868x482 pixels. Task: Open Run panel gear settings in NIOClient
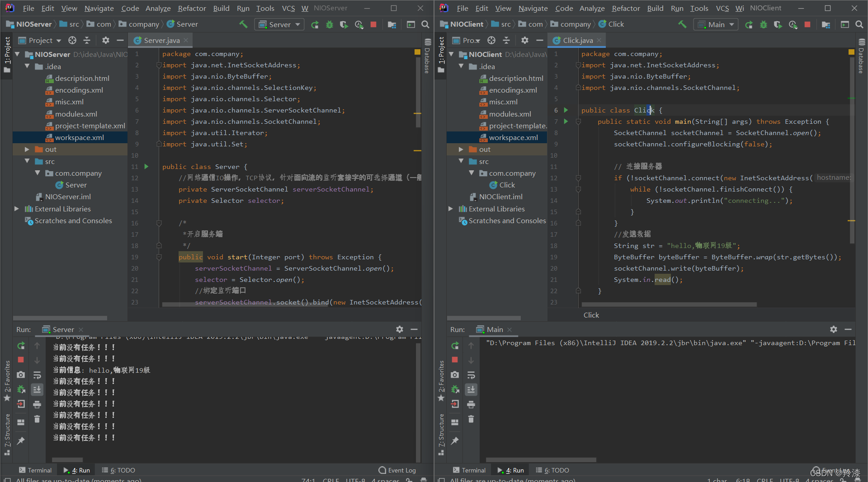tap(834, 329)
